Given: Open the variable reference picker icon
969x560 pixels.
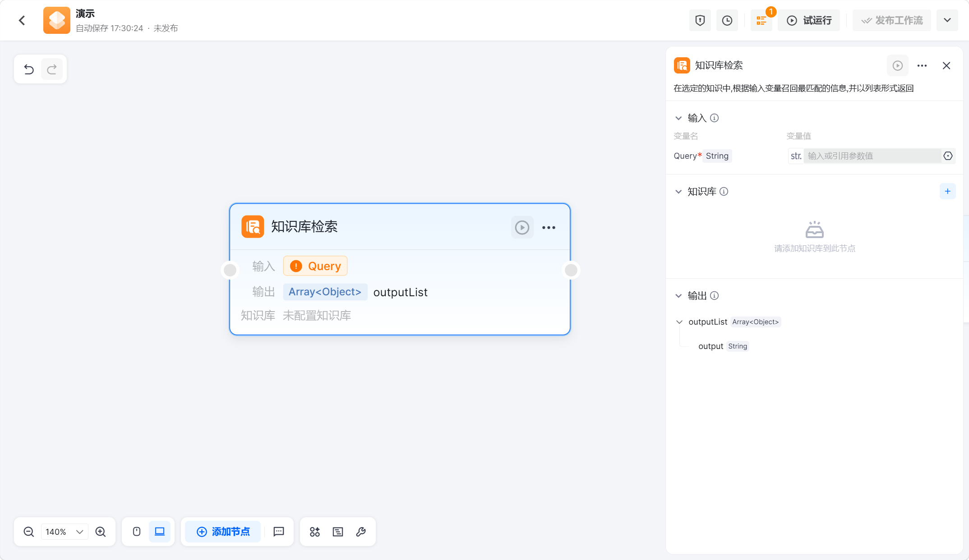Looking at the screenshot, I should pyautogui.click(x=948, y=156).
